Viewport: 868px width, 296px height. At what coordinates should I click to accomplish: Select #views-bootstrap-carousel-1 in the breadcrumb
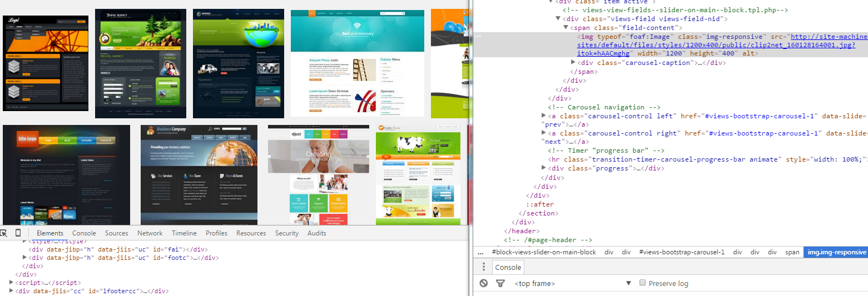(682, 252)
